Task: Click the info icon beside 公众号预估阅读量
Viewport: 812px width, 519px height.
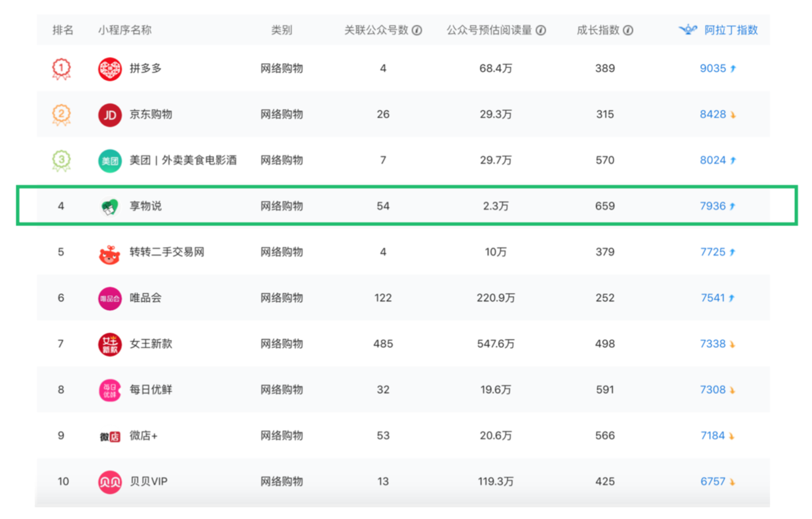Action: coord(541,30)
